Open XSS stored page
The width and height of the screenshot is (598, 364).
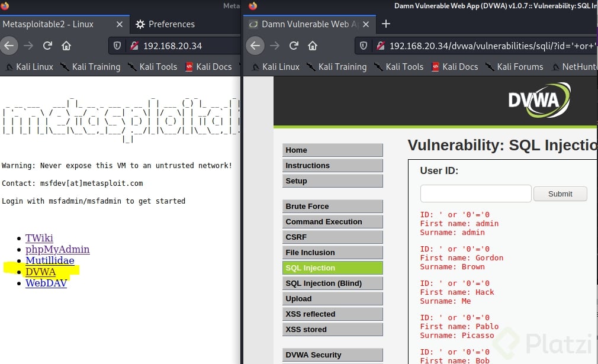click(333, 329)
